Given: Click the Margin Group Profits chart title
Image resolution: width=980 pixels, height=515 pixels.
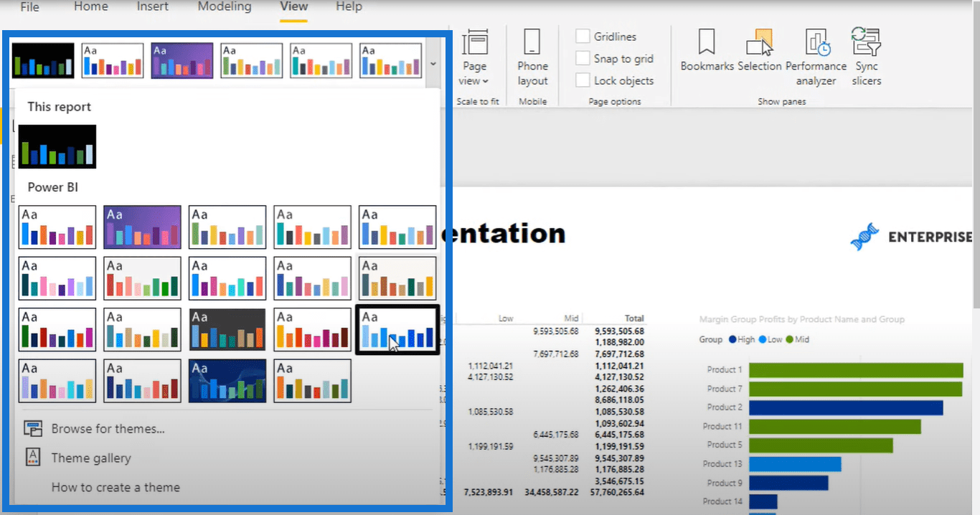Looking at the screenshot, I should click(802, 319).
